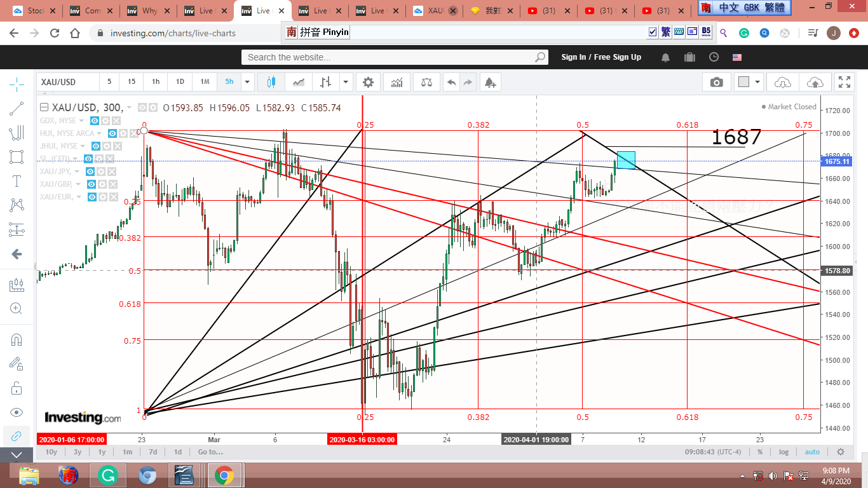The height and width of the screenshot is (488, 868).
Task: Select the crosshair cursor tool
Action: (x=17, y=84)
